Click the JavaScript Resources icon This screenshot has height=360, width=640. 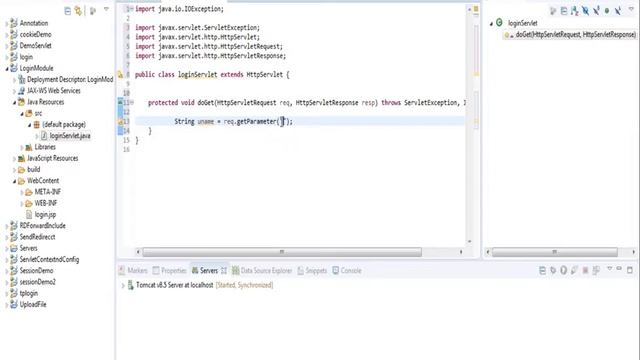tap(22, 158)
